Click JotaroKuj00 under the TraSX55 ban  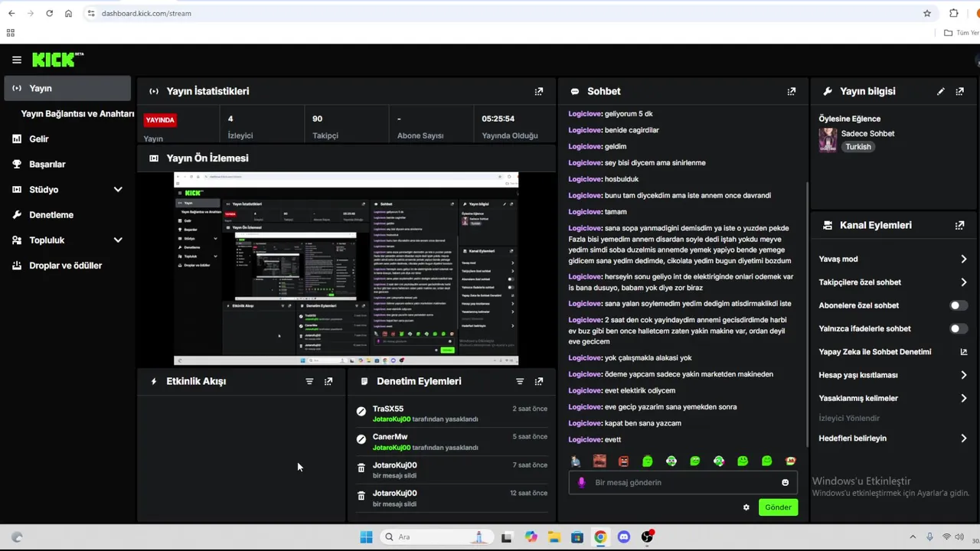[391, 419]
